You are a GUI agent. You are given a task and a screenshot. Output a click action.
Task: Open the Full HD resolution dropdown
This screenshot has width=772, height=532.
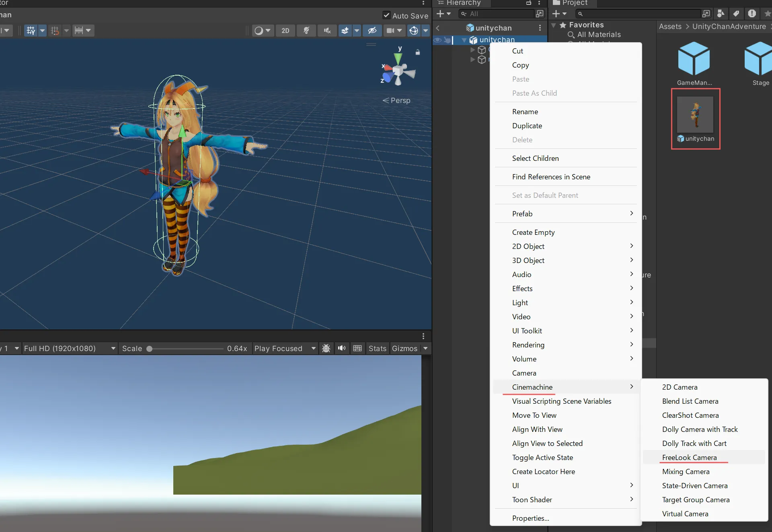pos(70,348)
